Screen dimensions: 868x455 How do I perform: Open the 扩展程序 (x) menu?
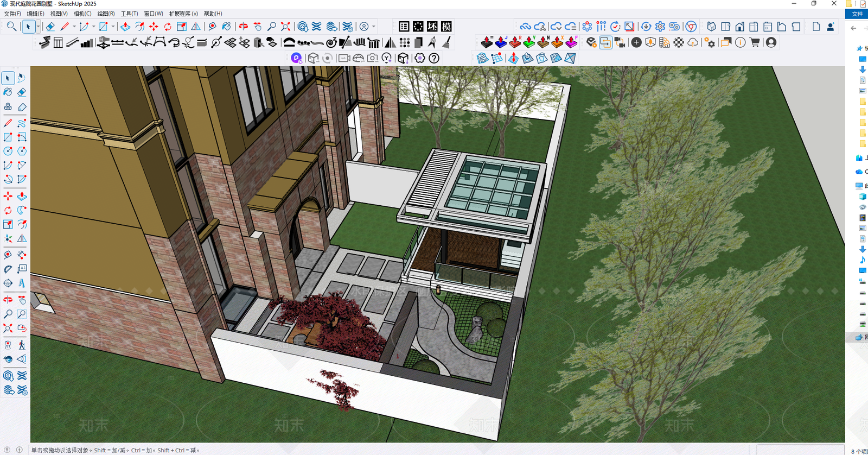pos(183,14)
